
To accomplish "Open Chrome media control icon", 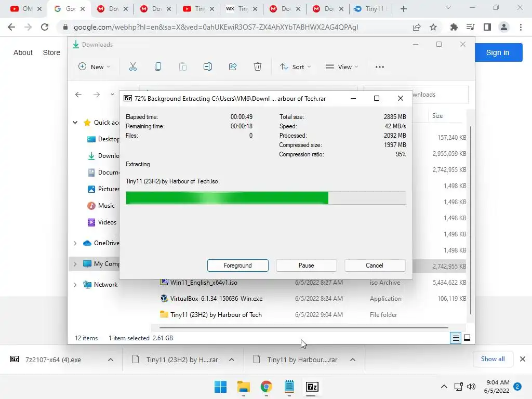I will (x=471, y=27).
